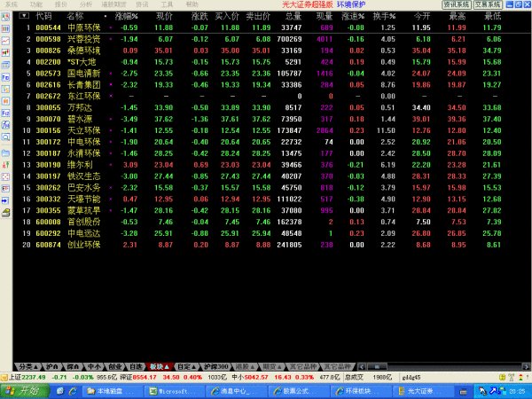Click the yellow icon at status bar right end
The width and height of the screenshot is (532, 399).
point(502,377)
